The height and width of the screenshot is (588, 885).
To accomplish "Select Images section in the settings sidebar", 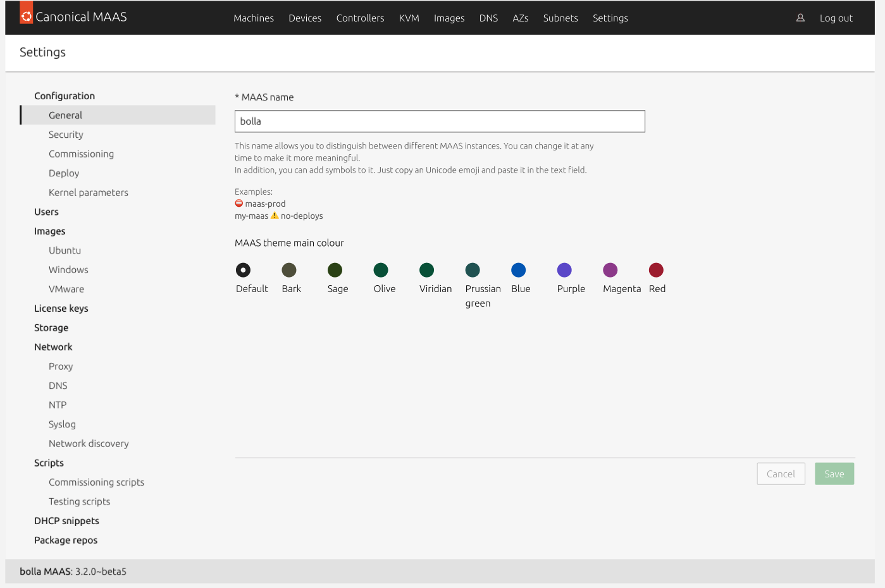I will pos(50,231).
